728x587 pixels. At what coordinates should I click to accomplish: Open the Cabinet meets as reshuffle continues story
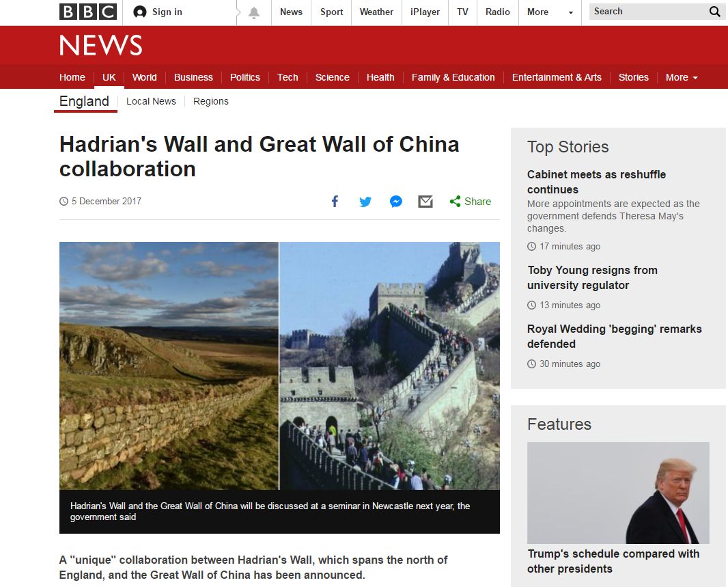(x=597, y=182)
